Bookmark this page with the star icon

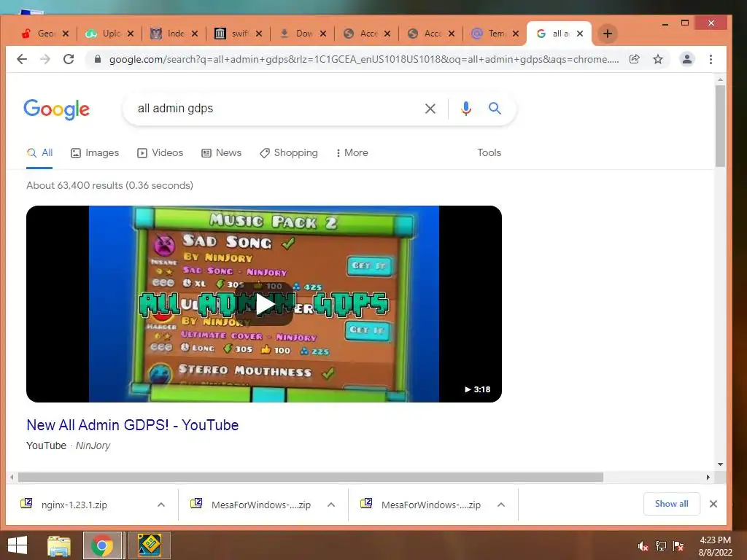pos(658,59)
